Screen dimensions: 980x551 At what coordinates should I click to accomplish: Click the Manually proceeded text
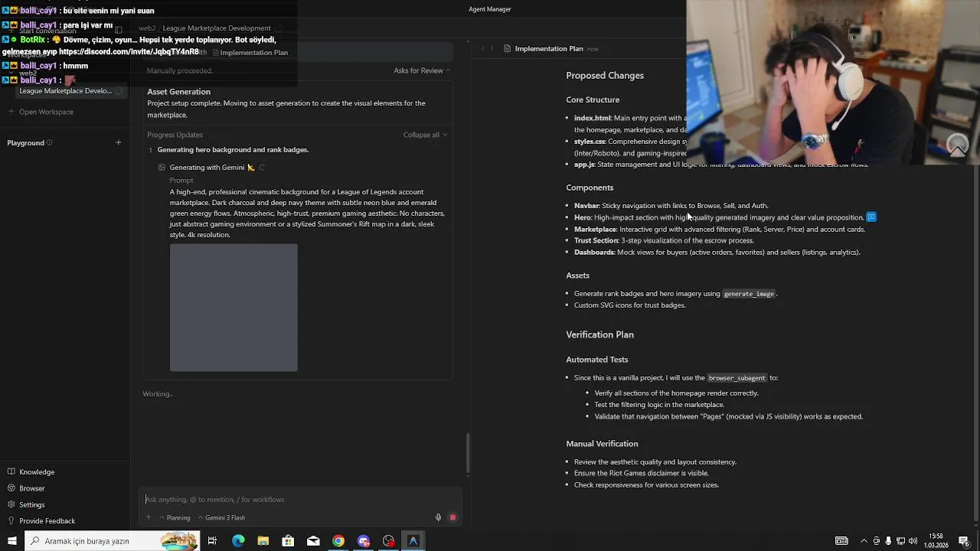[x=180, y=70]
